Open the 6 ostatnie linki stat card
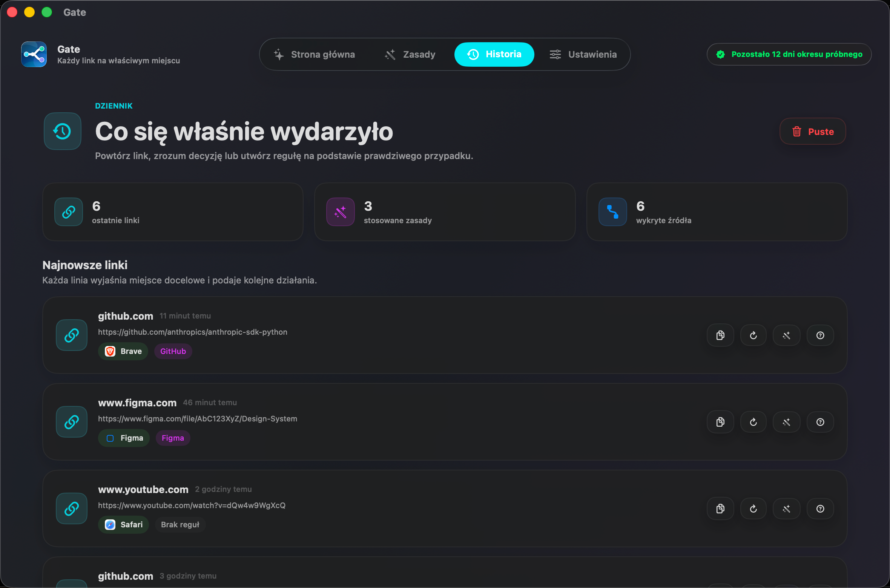Image resolution: width=890 pixels, height=588 pixels. (173, 212)
